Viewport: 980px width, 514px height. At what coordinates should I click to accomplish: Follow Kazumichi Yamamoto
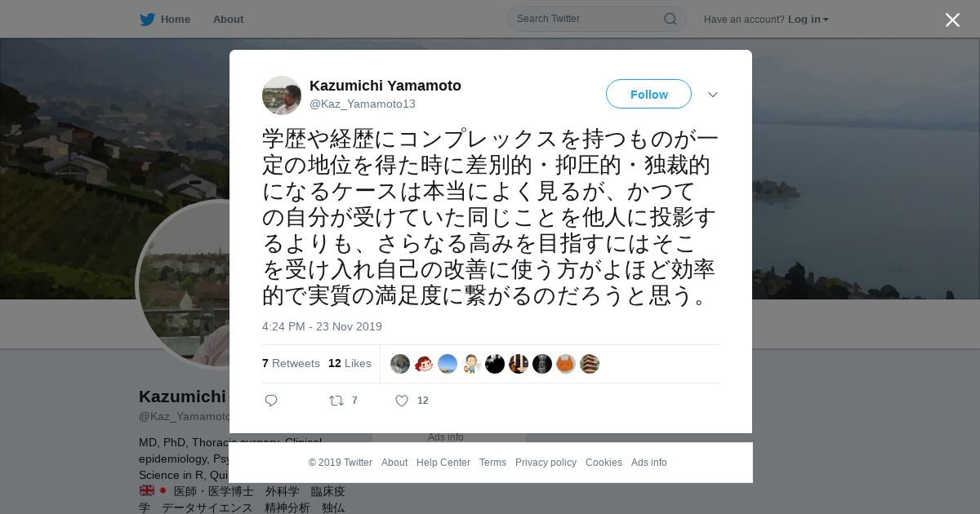coord(648,95)
